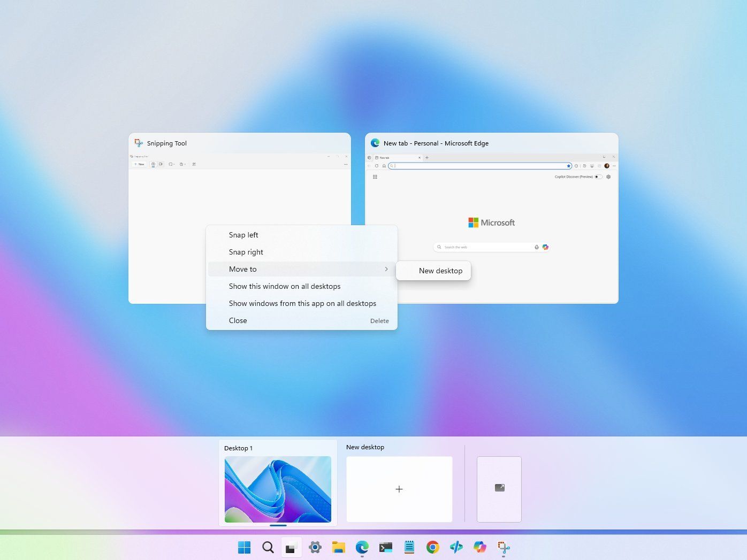Open the teal slash-arrow app in taskbar
The width and height of the screenshot is (747, 560).
[456, 547]
